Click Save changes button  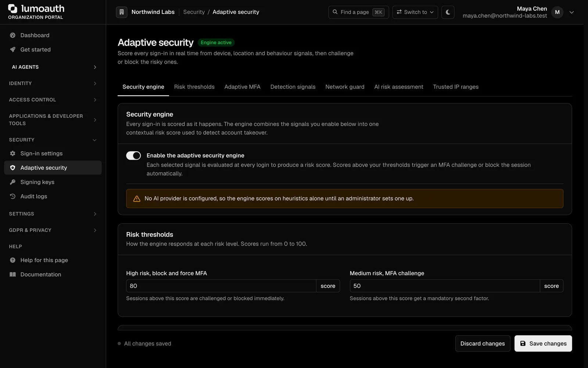click(543, 343)
